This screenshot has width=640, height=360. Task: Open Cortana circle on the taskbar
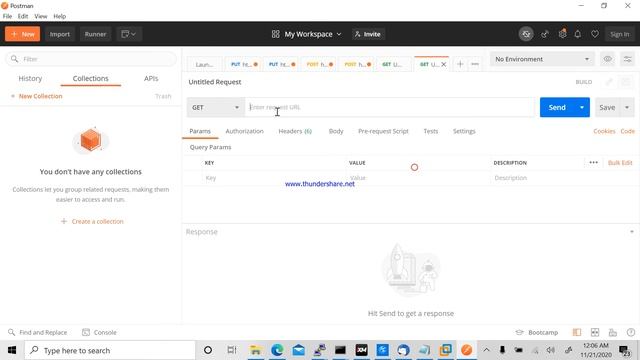(208, 350)
